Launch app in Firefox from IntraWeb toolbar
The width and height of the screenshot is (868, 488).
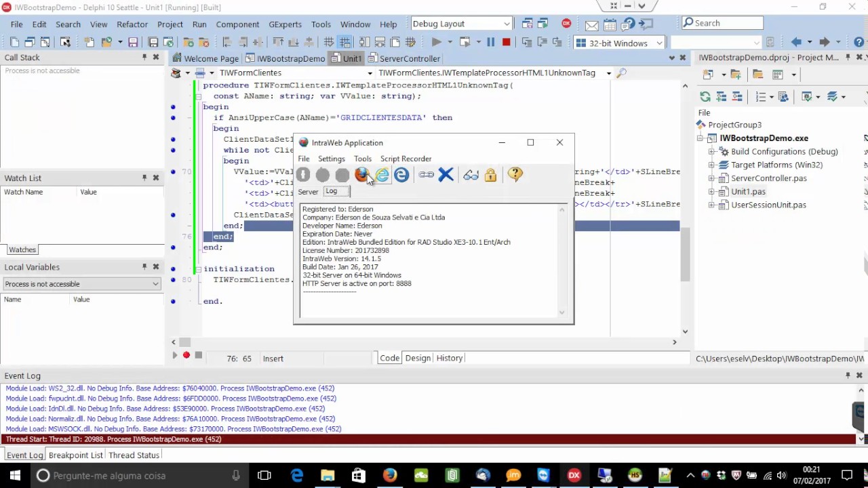tap(362, 175)
